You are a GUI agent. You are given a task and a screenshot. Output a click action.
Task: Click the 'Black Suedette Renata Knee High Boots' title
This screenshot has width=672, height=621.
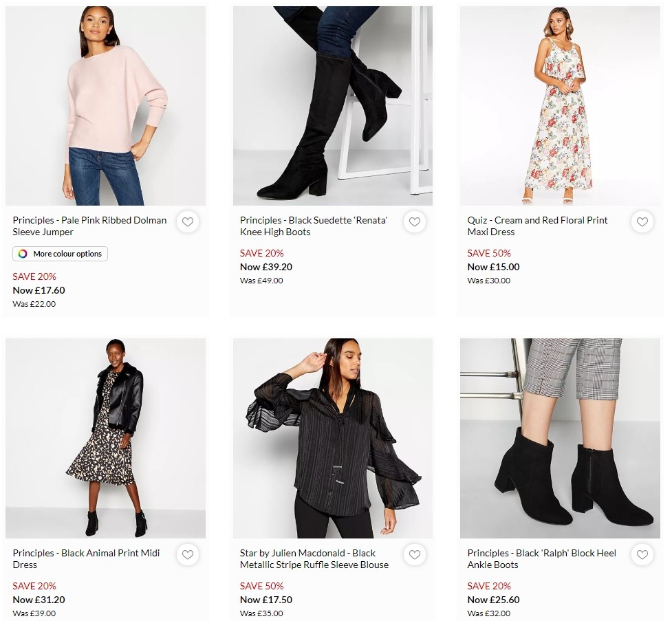314,226
